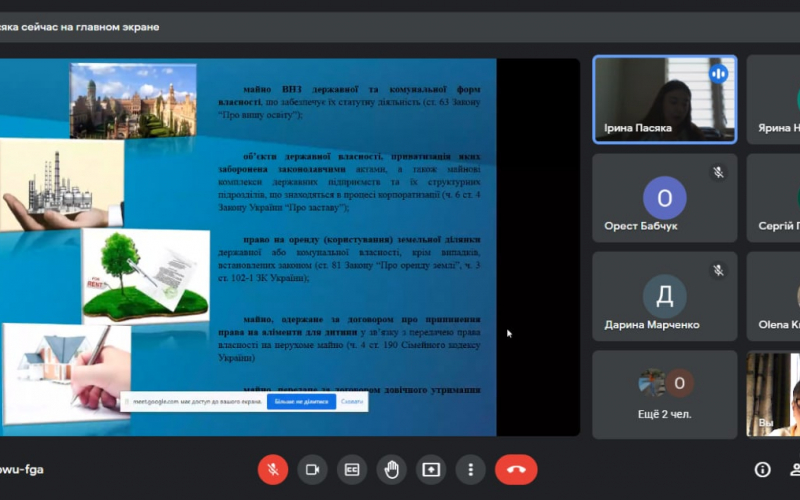
Task: Click the 'Дарина Марченко' name label
Action: coord(652,324)
